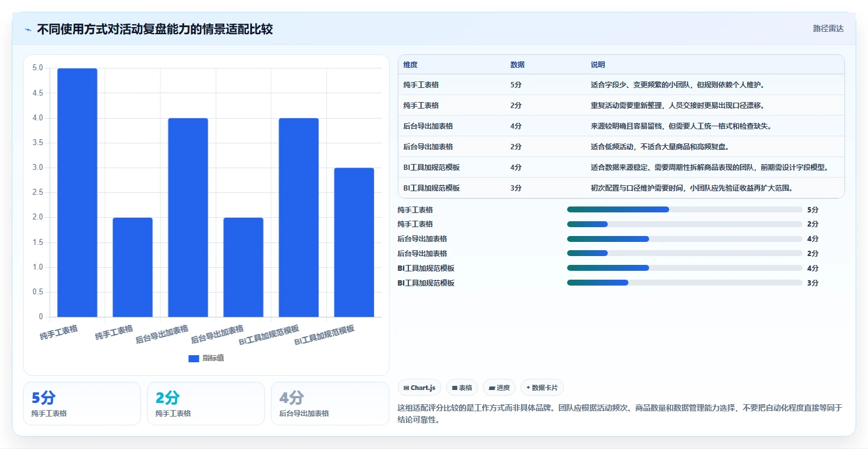
Task: Click the 路径雷达 label in the header
Action: (x=828, y=28)
